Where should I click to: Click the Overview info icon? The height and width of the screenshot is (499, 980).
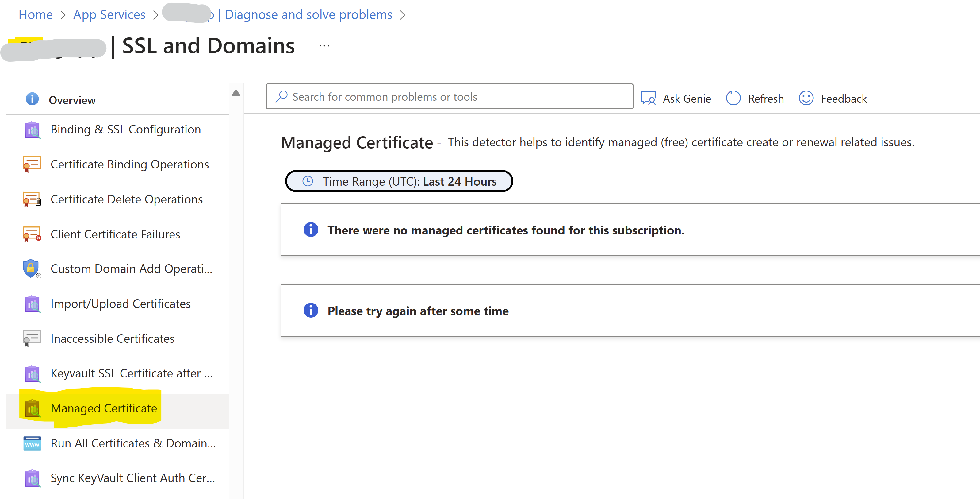[x=32, y=99]
